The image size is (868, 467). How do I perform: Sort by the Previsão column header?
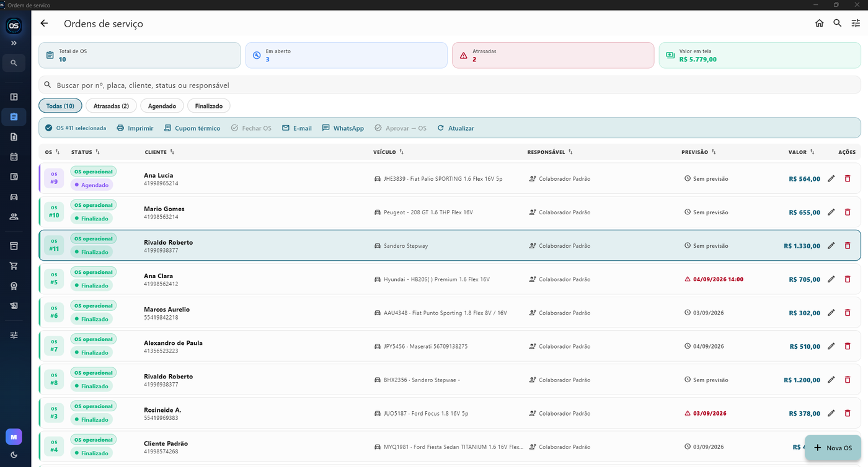pos(699,152)
